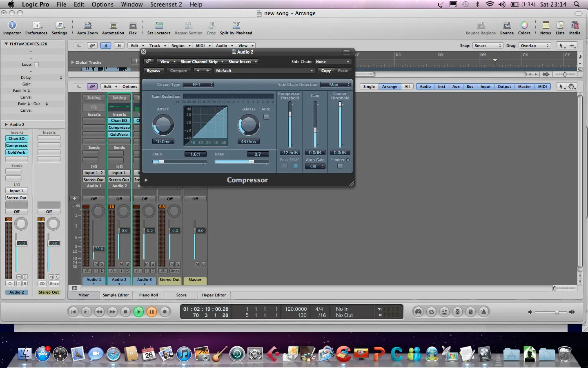
Task: Open Safari from the Dock
Action: click(x=113, y=354)
